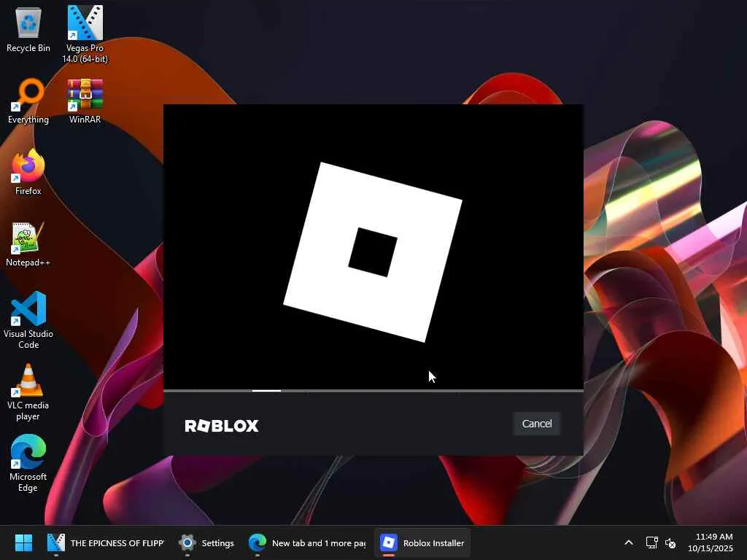Click the Roblox wordmark in installer
Screen dimensions: 747x560
[x=222, y=425]
